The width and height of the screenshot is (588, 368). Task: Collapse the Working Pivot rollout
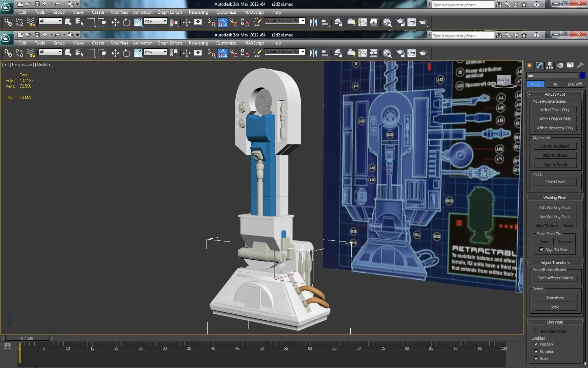pos(555,198)
